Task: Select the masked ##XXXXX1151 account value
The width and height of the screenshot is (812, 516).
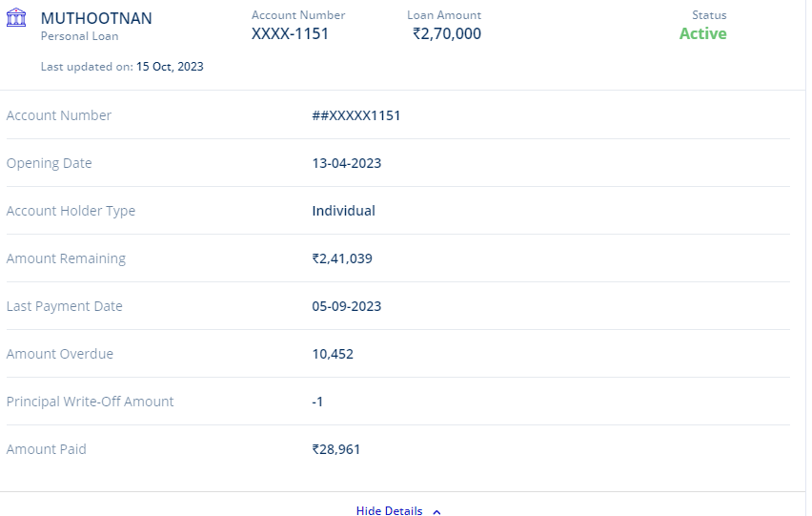Action: point(355,115)
